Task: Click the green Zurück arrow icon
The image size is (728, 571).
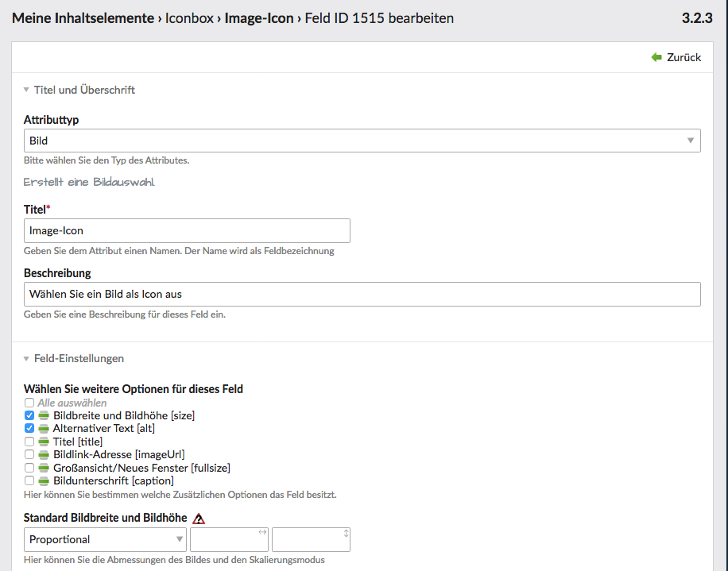Action: point(656,57)
